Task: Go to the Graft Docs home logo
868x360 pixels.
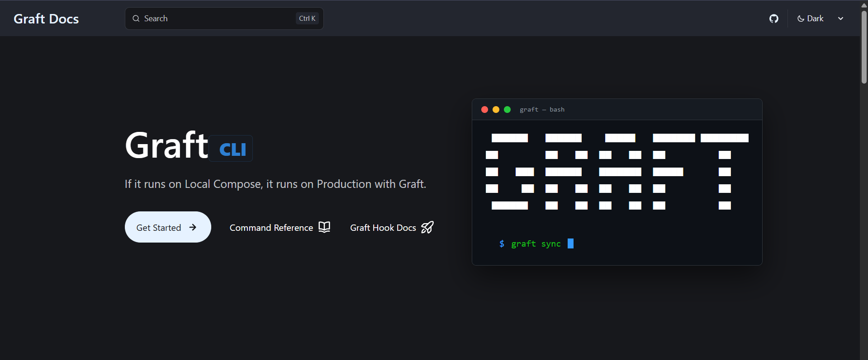Action: point(46,19)
